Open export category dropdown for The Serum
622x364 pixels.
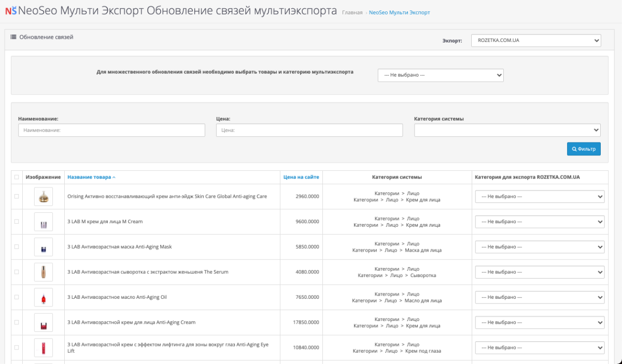click(x=540, y=272)
